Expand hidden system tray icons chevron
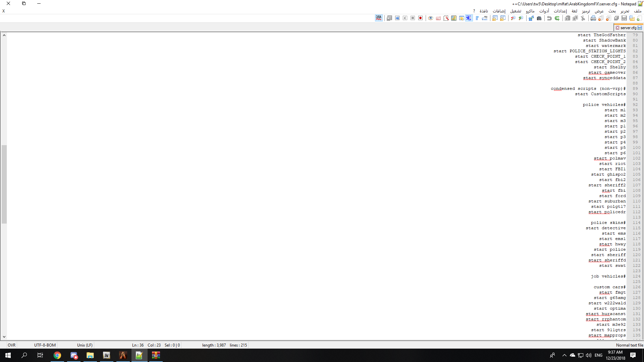 pos(564,355)
